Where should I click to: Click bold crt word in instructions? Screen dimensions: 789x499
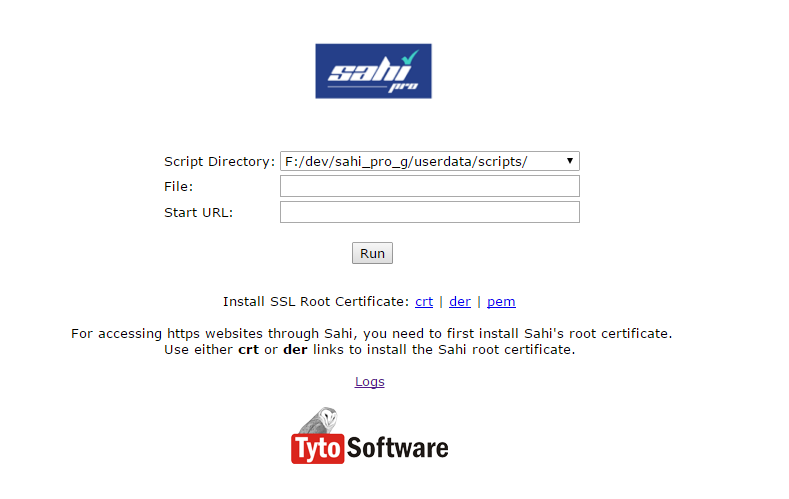coord(248,350)
